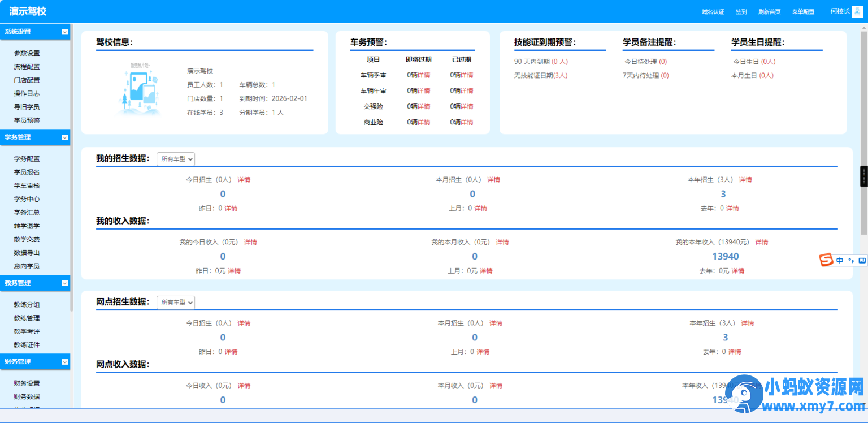
Task: Click the 签到 button
Action: [x=741, y=11]
